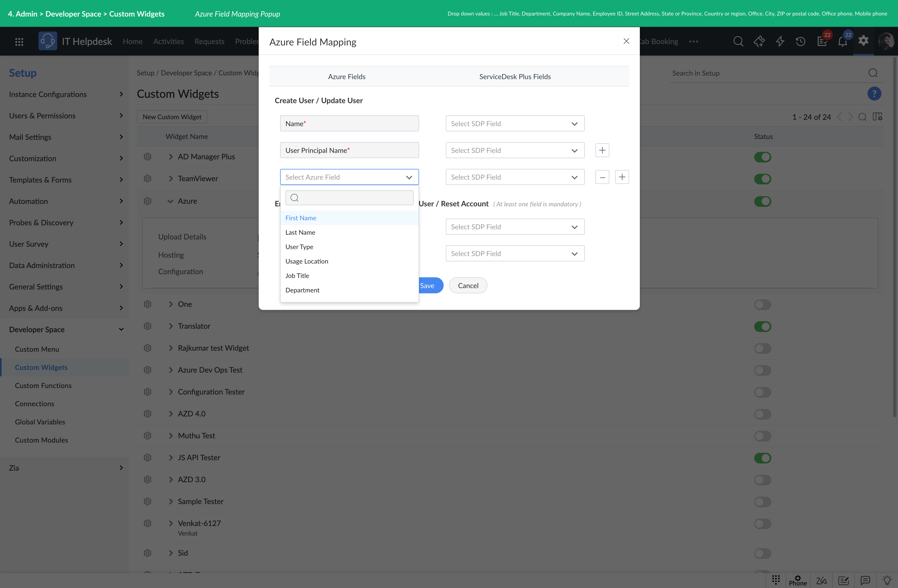Add a row after the third mapping row

click(622, 177)
